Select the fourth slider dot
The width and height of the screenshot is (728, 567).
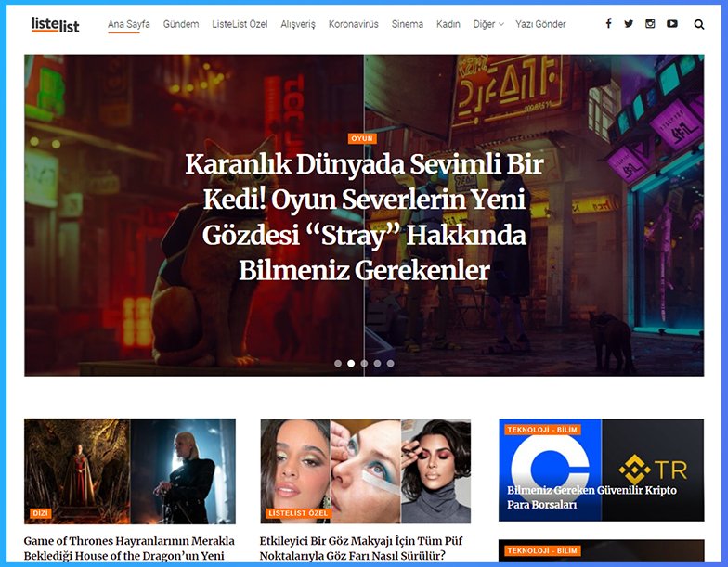point(377,364)
